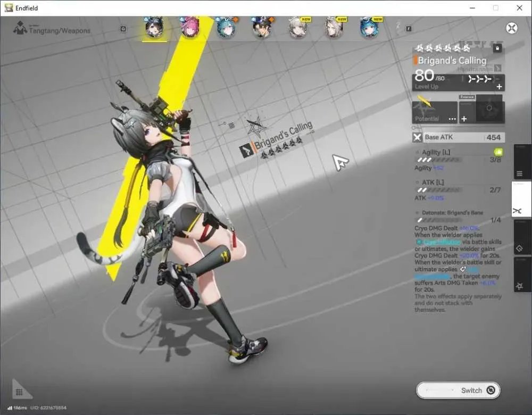532x415 pixels.
Task: Click the Detonate: Brigand's Bane skill title
Action: click(452, 213)
